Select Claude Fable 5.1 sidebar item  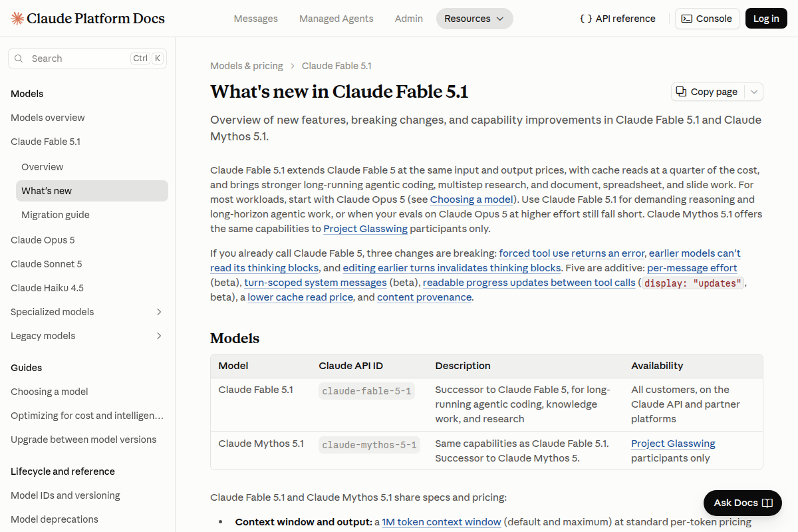click(45, 142)
